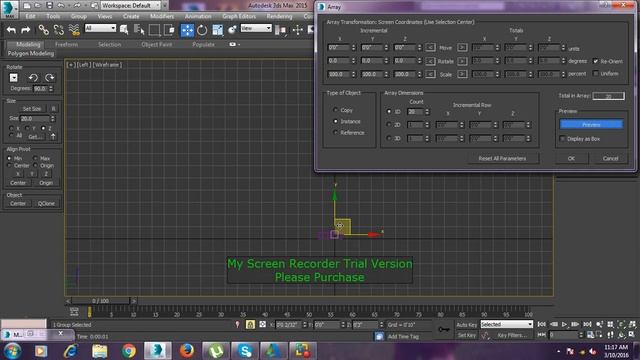Open the Select by Name list icon
The image size is (640, 360).
click(139, 30)
